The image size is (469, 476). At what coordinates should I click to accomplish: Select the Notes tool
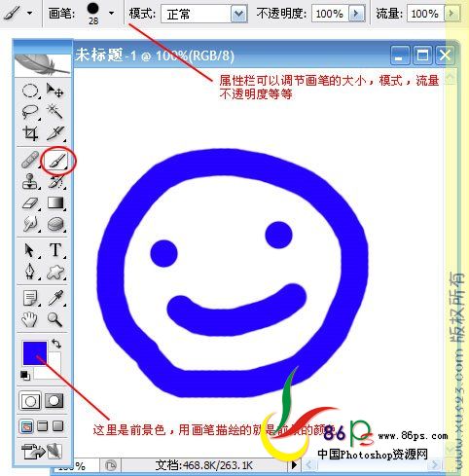[x=31, y=299]
